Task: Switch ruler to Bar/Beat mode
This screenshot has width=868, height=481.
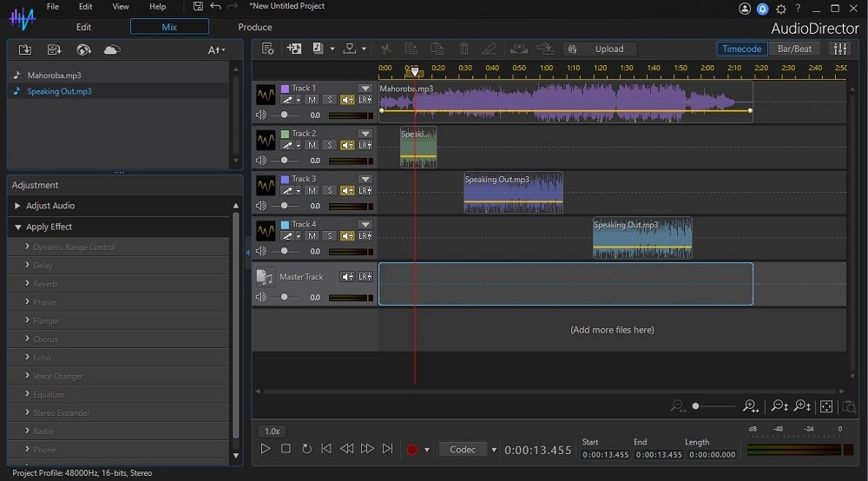Action: tap(794, 49)
